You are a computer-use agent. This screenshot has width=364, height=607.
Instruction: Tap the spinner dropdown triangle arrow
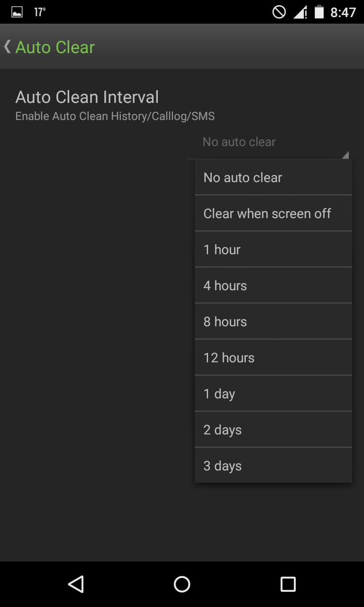tap(345, 155)
